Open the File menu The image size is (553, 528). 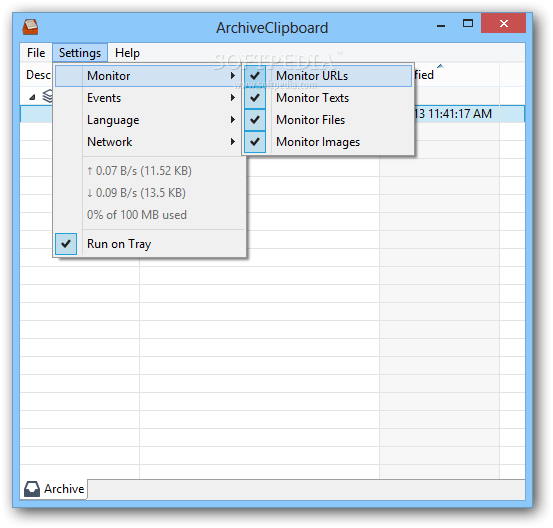(x=36, y=53)
